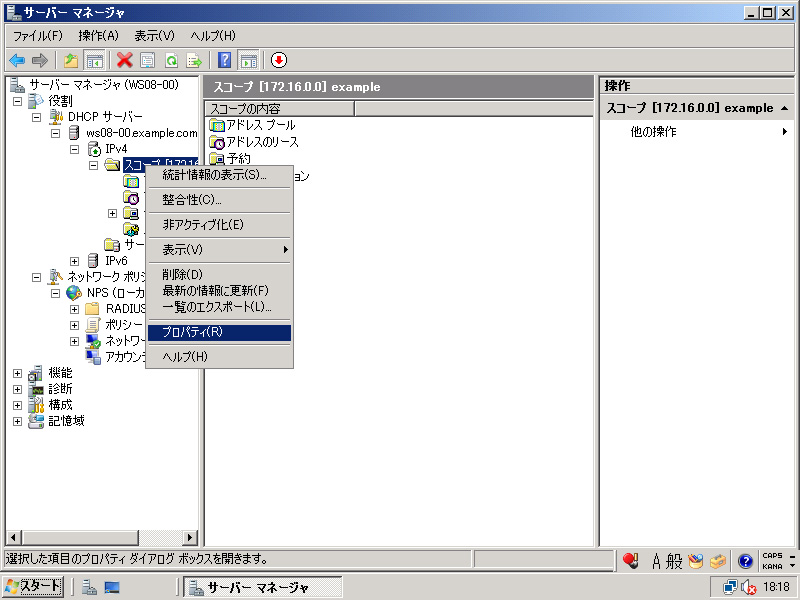Click the Export list toolbar icon
The image size is (800, 600).
click(194, 60)
